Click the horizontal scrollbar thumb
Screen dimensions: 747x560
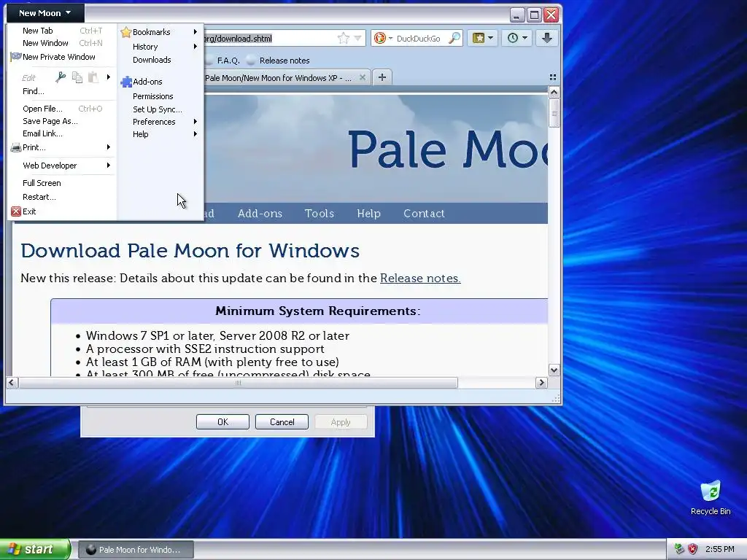point(239,382)
